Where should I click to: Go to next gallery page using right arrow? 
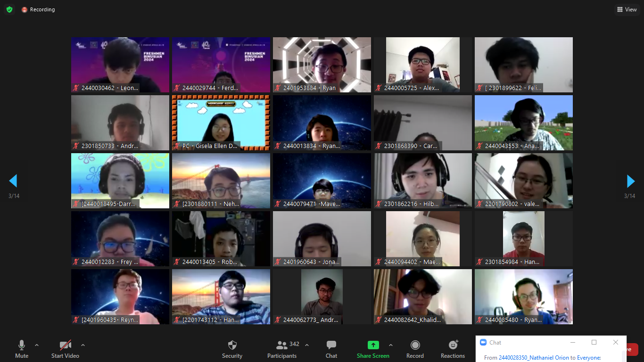tap(630, 181)
